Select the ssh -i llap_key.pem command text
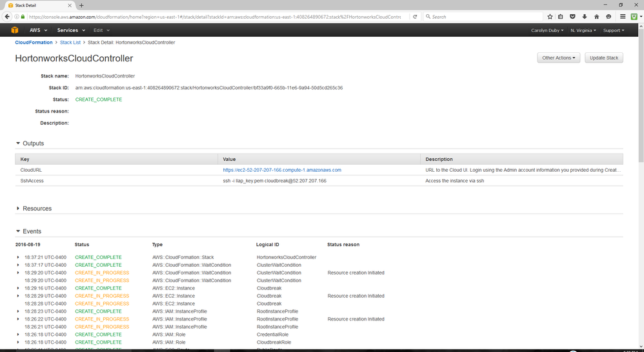This screenshot has width=644, height=352. (x=274, y=181)
